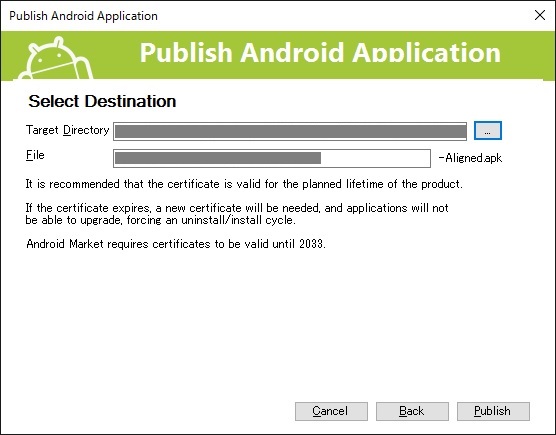Click the "-Aligned.apk" suffix text
Screen dimensions: 556x435
470,158
